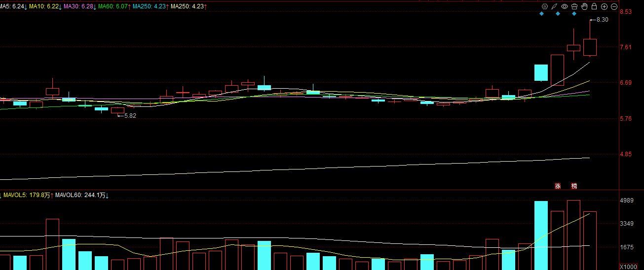
Task: Toggle eye visibility icon in chart toolbar
Action: click(565, 6)
